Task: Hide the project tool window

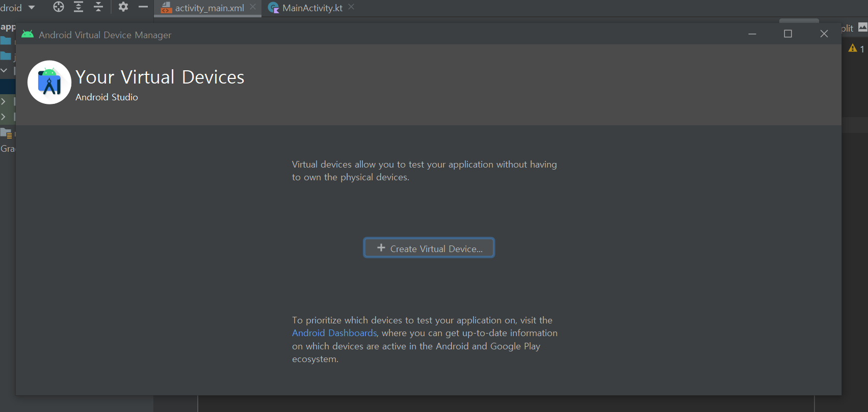Action: pos(143,7)
